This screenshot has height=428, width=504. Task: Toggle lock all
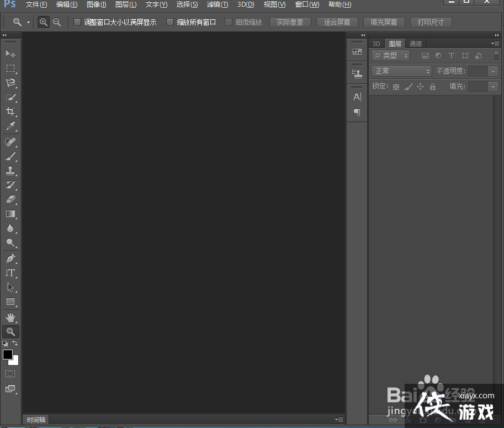[x=433, y=87]
